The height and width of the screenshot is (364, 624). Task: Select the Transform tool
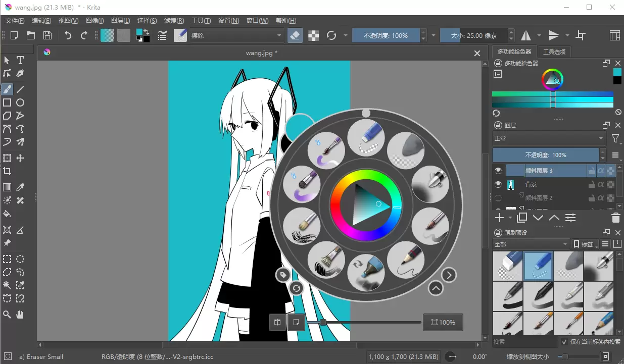click(7, 158)
